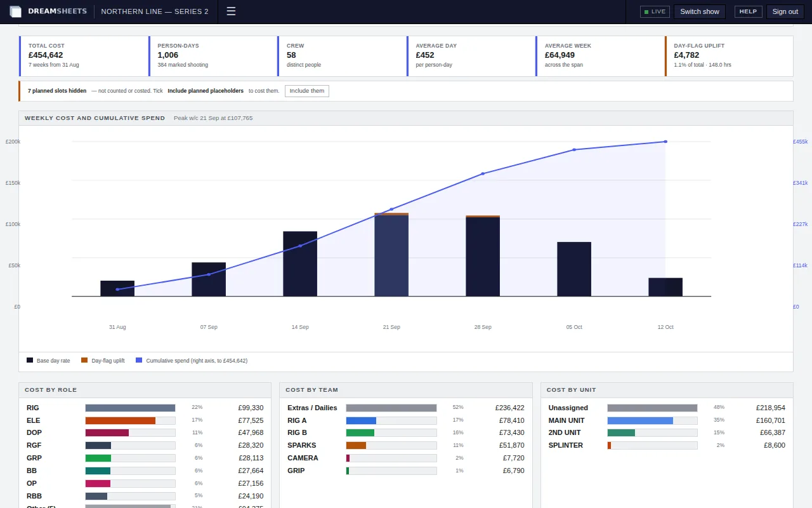Select the Day-flag uplift £4,782 card
The height and width of the screenshot is (508, 812).
pos(729,56)
